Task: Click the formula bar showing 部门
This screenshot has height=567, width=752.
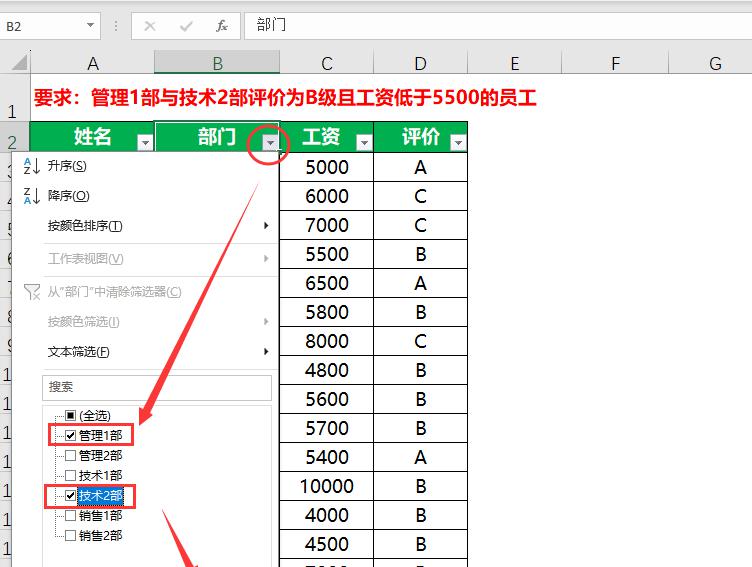Action: [498, 25]
